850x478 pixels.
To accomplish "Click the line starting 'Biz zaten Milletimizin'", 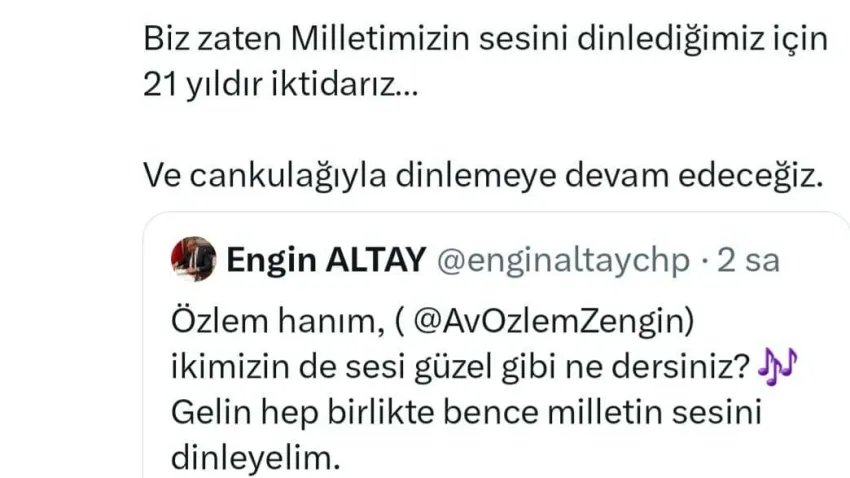I will tap(486, 39).
